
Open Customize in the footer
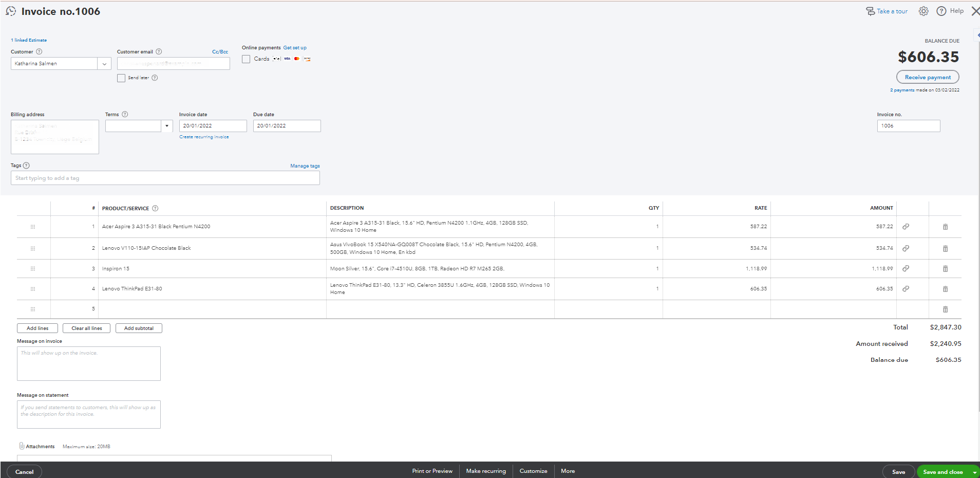[x=533, y=471]
